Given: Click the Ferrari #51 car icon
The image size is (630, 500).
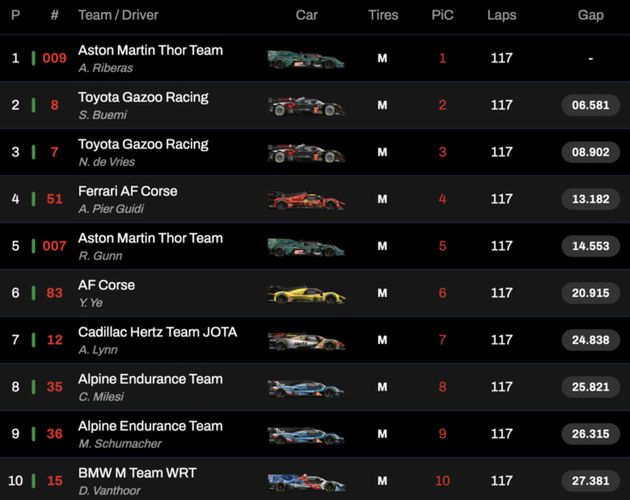Looking at the screenshot, I should click(x=306, y=200).
